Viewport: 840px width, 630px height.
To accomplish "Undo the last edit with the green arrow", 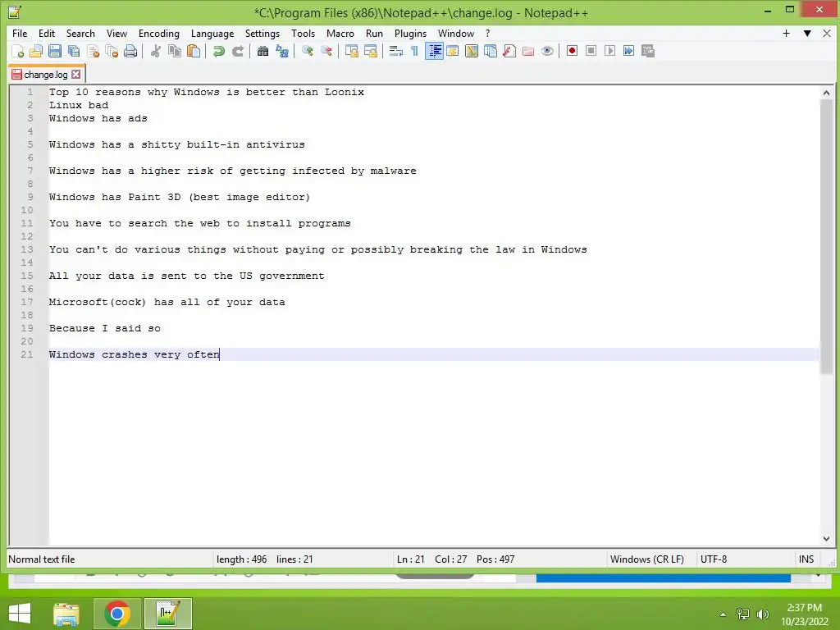I will (x=218, y=51).
